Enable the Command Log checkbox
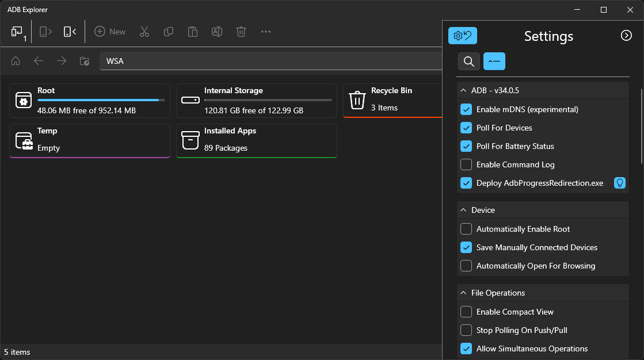The width and height of the screenshot is (644, 360). pos(466,164)
